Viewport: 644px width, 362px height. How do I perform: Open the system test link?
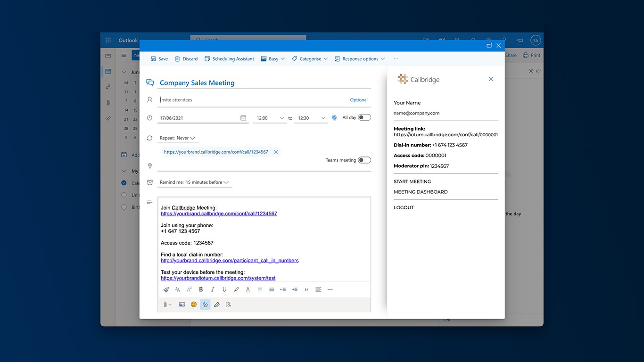coord(218,278)
